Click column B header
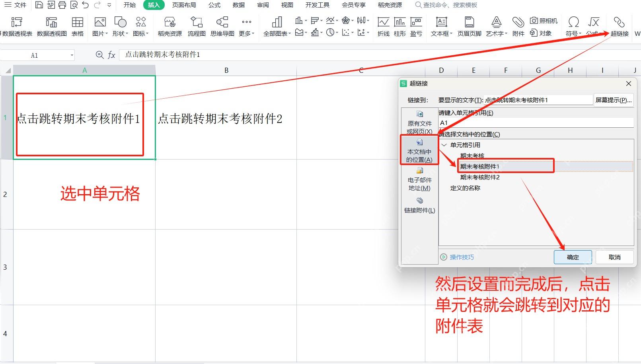The height and width of the screenshot is (364, 641). tap(226, 70)
